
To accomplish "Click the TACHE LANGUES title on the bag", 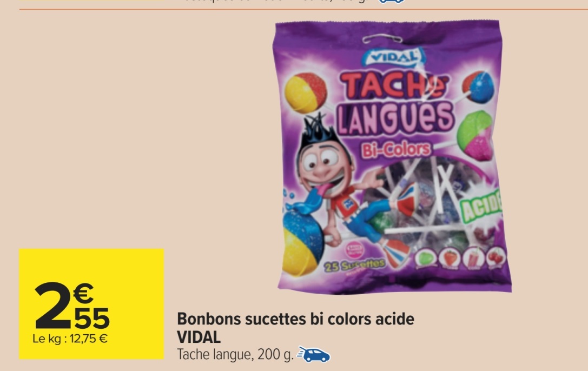I will click(x=395, y=105).
